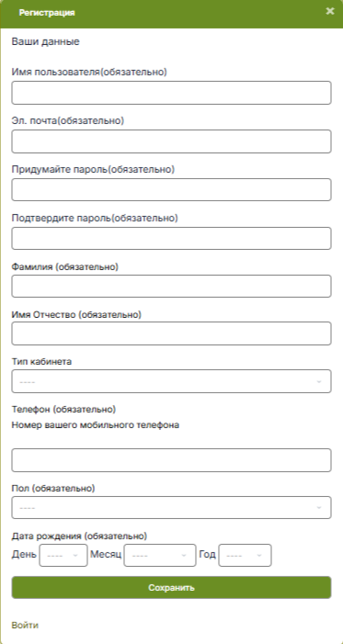Open the Тип кабинета dropdown
The height and width of the screenshot is (644, 343).
pyautogui.click(x=171, y=381)
